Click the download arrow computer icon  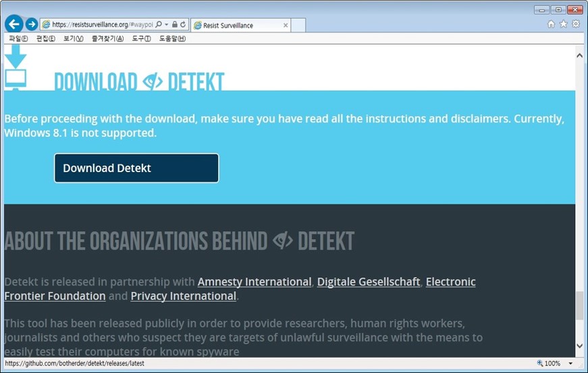click(x=16, y=67)
